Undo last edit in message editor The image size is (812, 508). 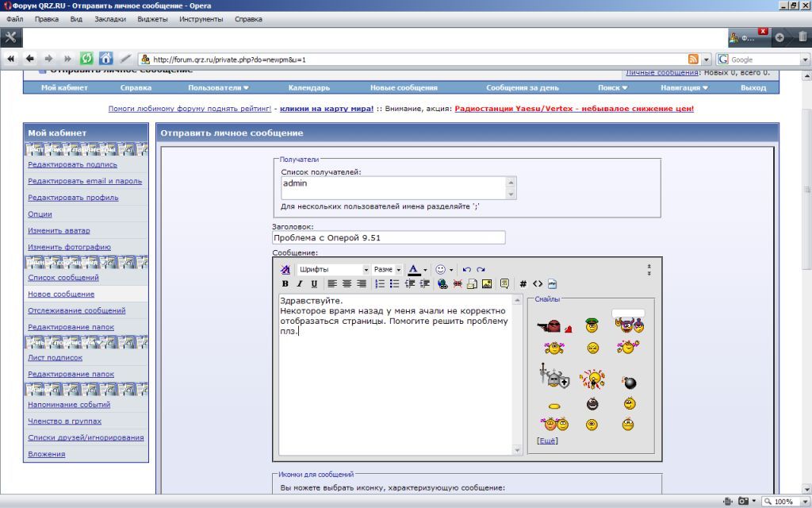(466, 270)
